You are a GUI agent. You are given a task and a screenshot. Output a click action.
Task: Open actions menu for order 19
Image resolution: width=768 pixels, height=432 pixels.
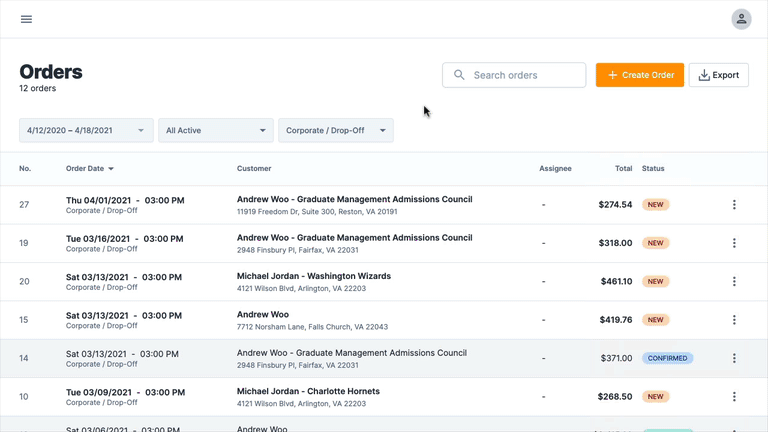click(734, 243)
